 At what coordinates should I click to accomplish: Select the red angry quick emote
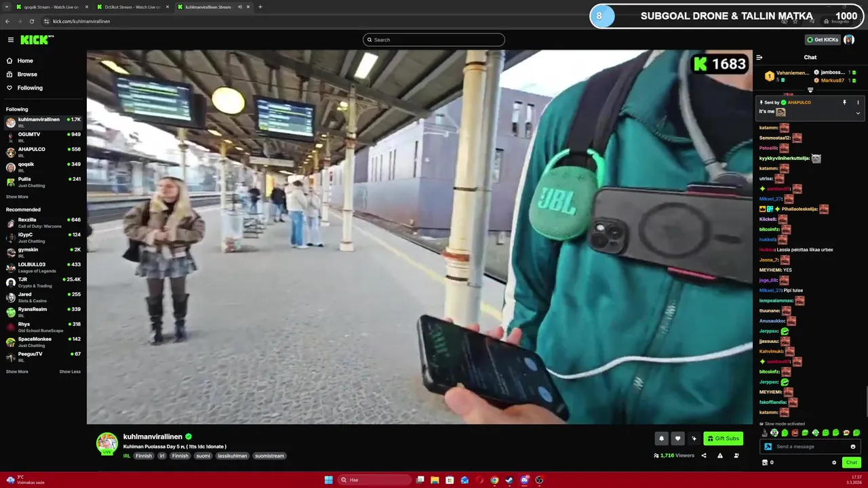click(795, 433)
